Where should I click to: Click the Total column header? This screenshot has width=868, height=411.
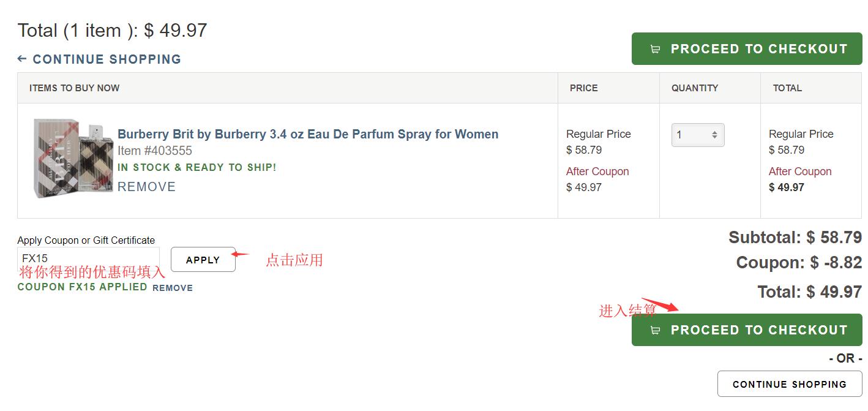click(x=787, y=88)
